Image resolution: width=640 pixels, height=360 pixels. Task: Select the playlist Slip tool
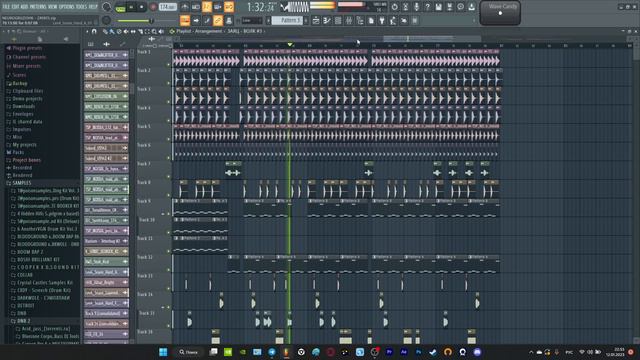click(133, 31)
